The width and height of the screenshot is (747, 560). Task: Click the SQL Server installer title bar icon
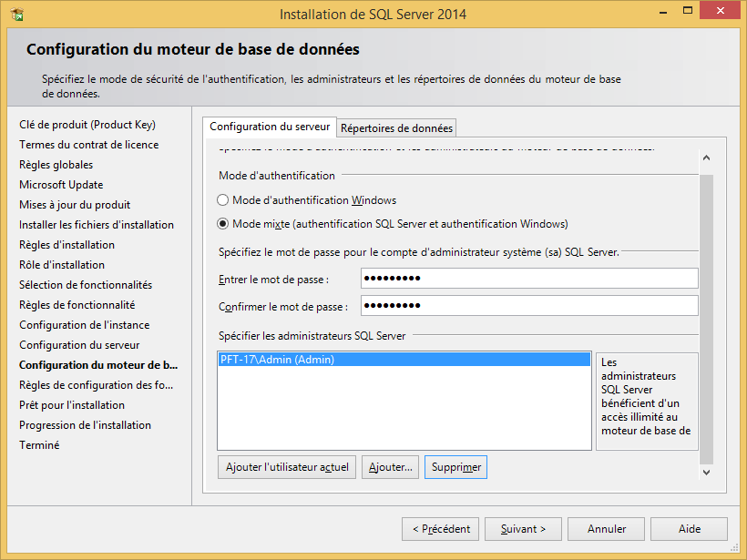17,15
